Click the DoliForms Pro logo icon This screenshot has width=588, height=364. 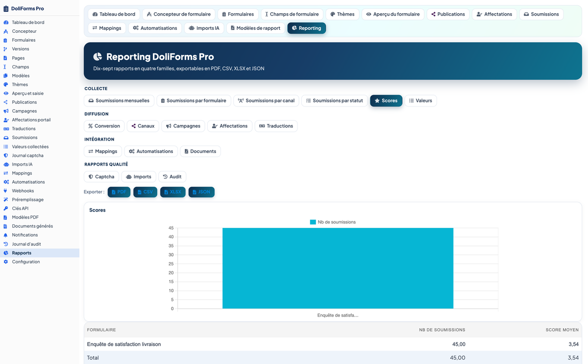(x=6, y=8)
